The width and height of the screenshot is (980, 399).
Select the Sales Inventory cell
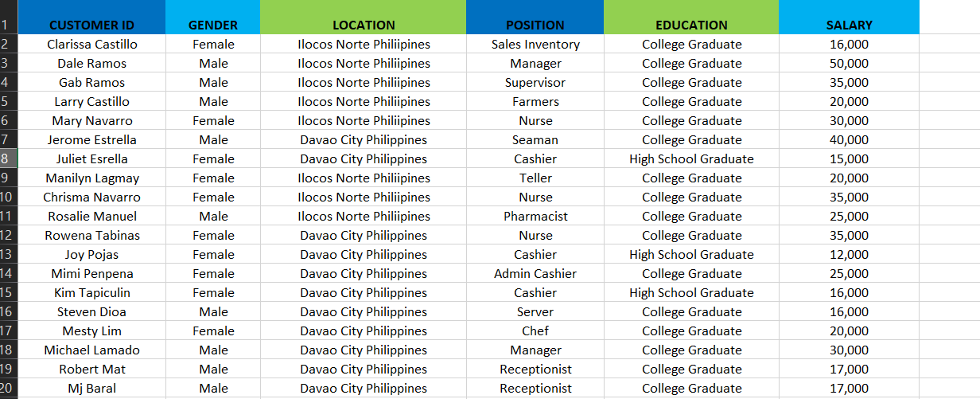(535, 45)
